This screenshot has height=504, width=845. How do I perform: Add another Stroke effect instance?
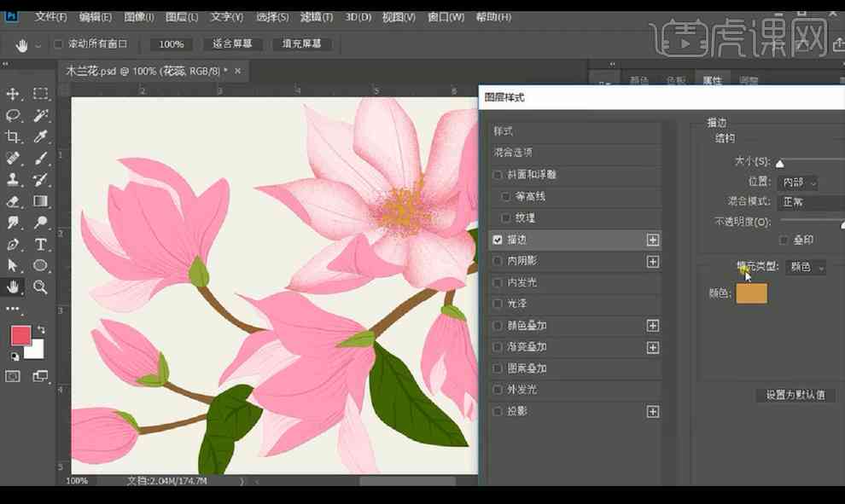point(653,240)
